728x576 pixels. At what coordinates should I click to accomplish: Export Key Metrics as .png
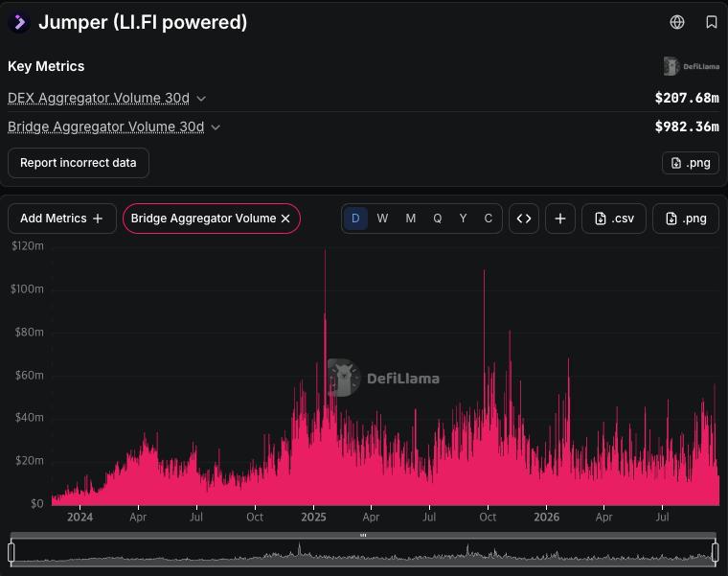pos(691,163)
